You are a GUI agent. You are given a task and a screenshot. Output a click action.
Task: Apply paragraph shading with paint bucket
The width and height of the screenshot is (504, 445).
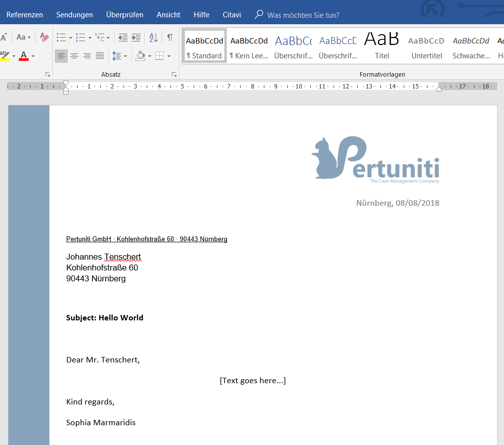tap(140, 56)
